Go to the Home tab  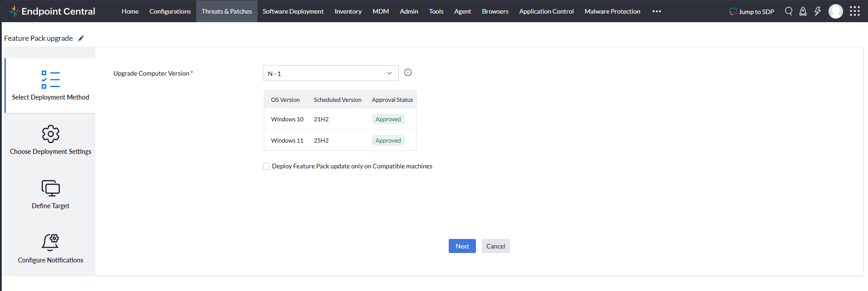[x=130, y=11]
